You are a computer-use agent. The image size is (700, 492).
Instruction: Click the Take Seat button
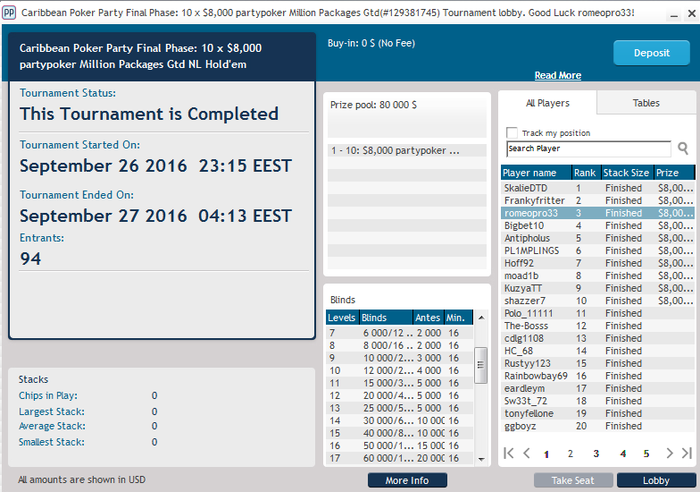tap(573, 480)
